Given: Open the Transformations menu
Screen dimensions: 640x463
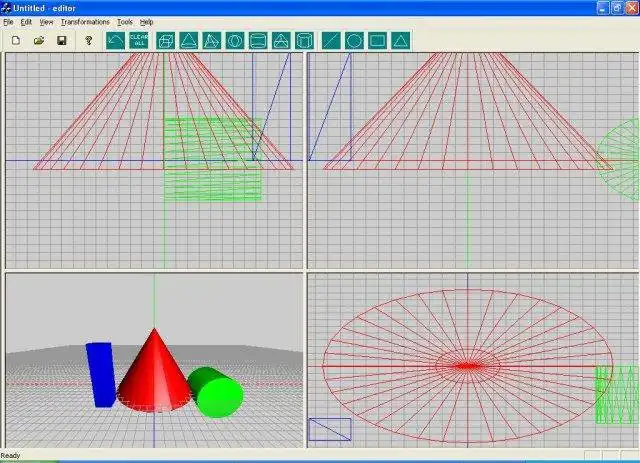Looking at the screenshot, I should click(85, 22).
